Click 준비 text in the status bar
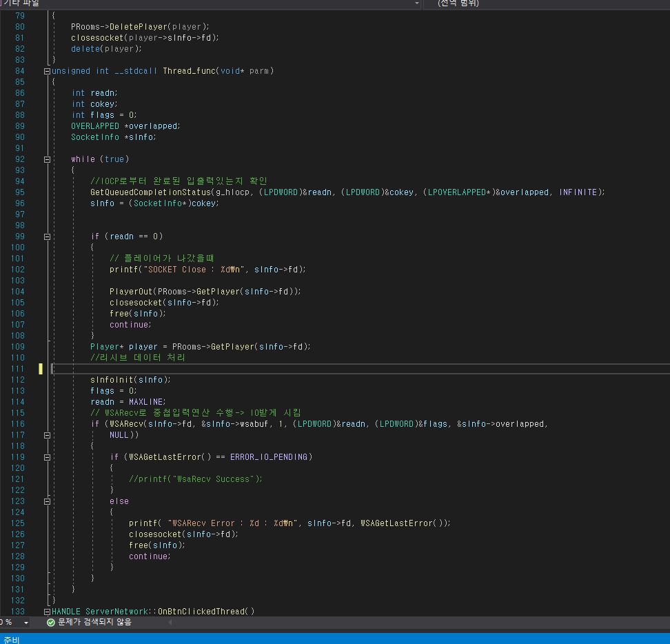This screenshot has height=644, width=670. (x=10, y=638)
